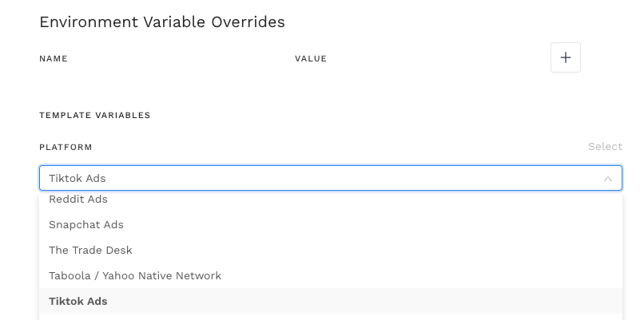Choose the highlighted Tiktok Ads list option
Screen dimensions: 644x320
coord(78,302)
